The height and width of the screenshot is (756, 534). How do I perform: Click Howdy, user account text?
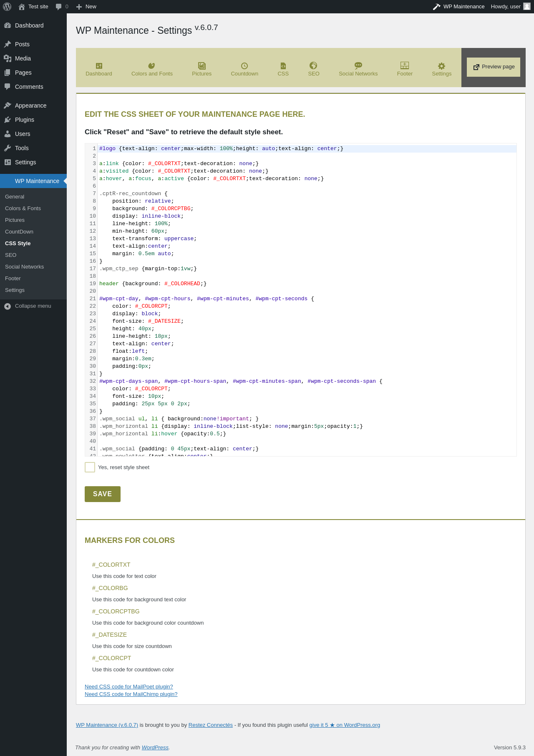point(506,7)
